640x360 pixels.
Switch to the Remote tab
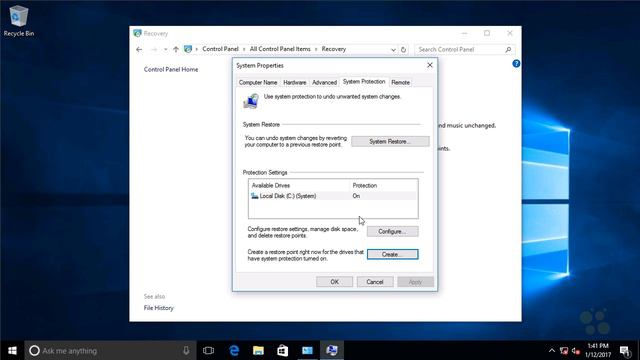400,82
